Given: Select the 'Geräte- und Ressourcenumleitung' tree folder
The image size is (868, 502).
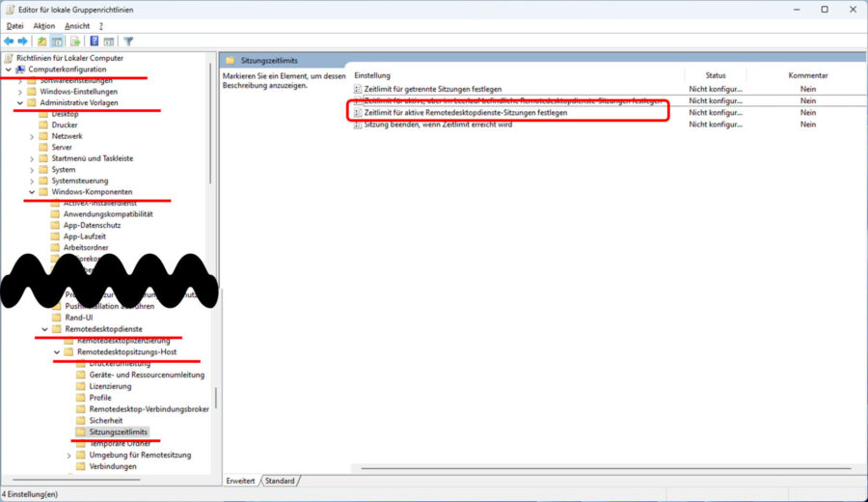Looking at the screenshot, I should tap(147, 376).
